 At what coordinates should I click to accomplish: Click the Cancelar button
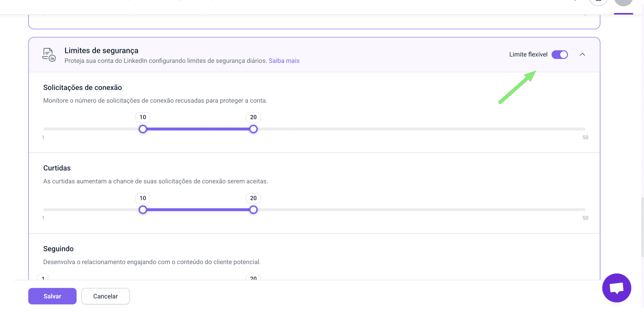[105, 296]
